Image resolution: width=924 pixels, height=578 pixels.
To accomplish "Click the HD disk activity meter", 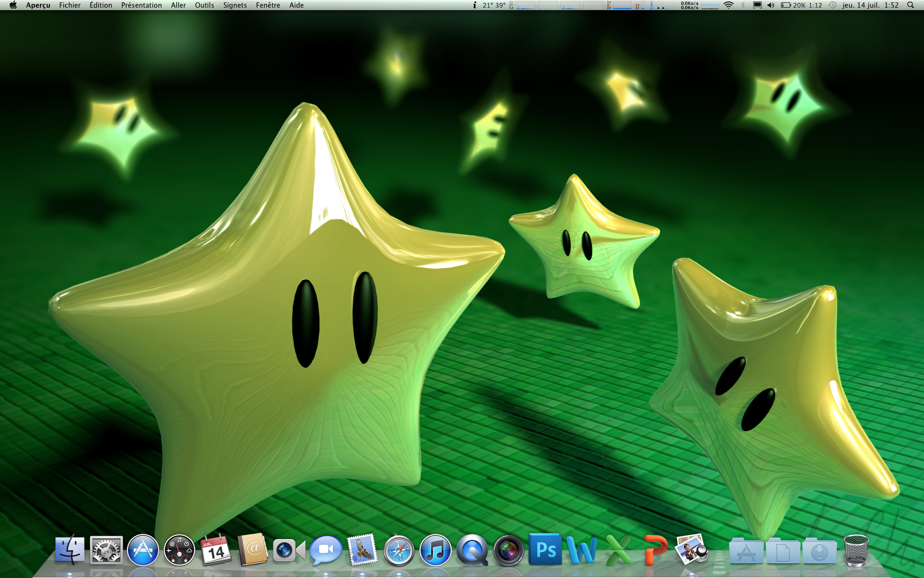I will 654,5.
